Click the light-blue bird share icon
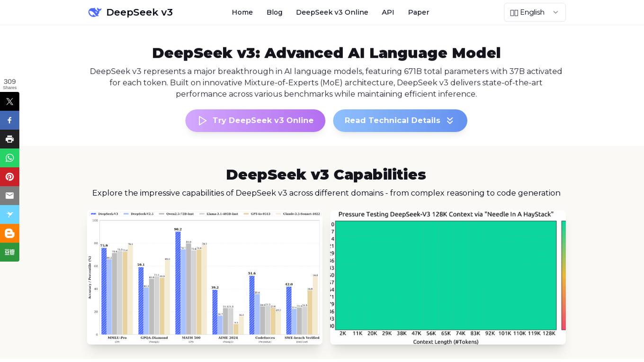 pyautogui.click(x=9, y=215)
